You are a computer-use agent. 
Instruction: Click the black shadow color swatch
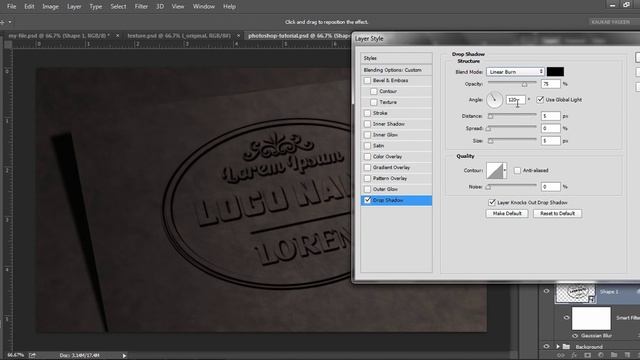[555, 72]
